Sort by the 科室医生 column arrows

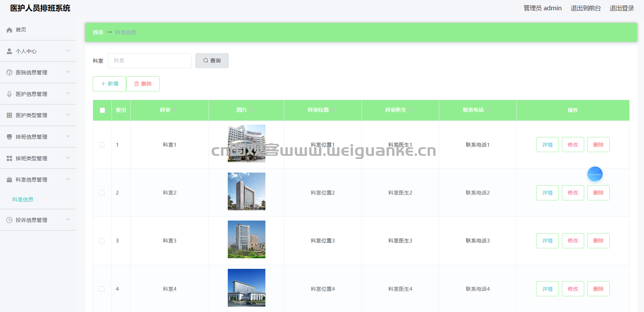tap(411, 110)
